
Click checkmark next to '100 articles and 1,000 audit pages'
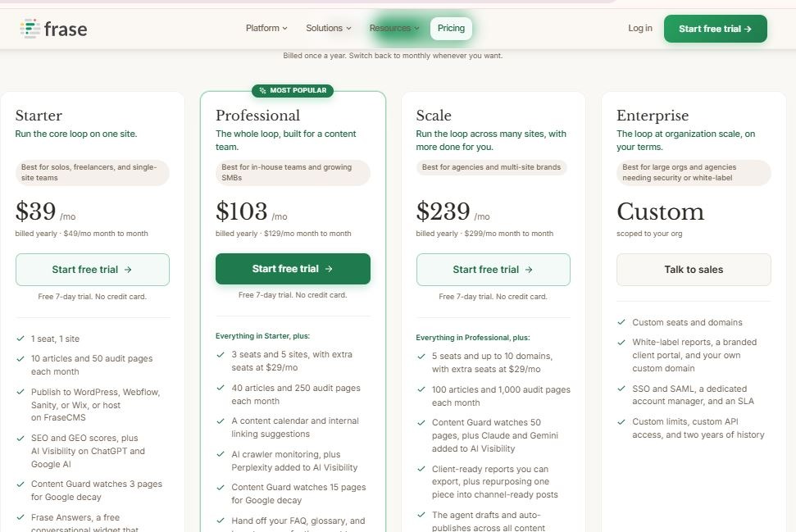tap(421, 390)
